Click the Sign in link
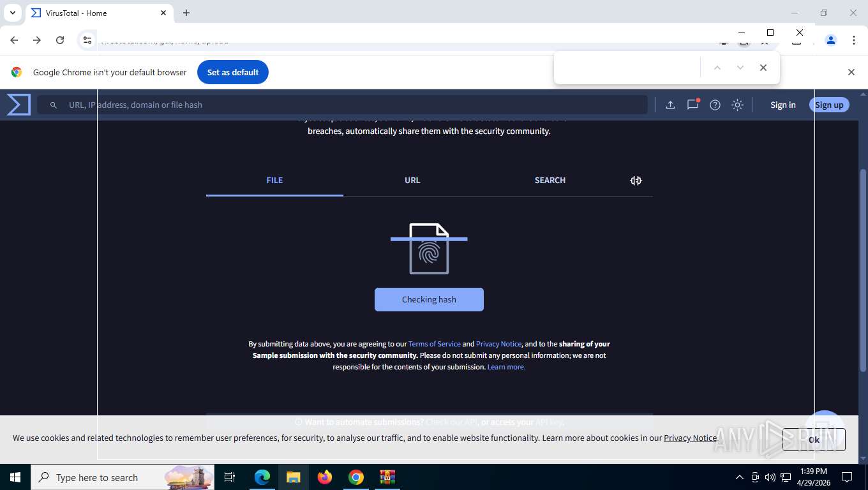The height and width of the screenshot is (490, 868). (x=783, y=105)
